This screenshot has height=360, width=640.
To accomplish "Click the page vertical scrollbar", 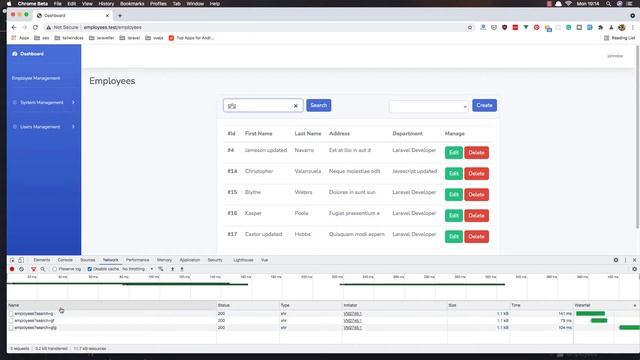I will click(637, 137).
